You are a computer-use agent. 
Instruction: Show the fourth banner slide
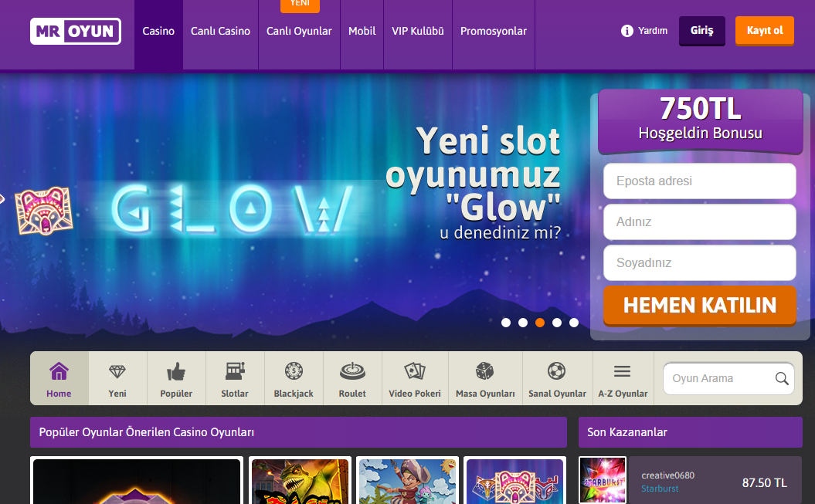coord(557,323)
